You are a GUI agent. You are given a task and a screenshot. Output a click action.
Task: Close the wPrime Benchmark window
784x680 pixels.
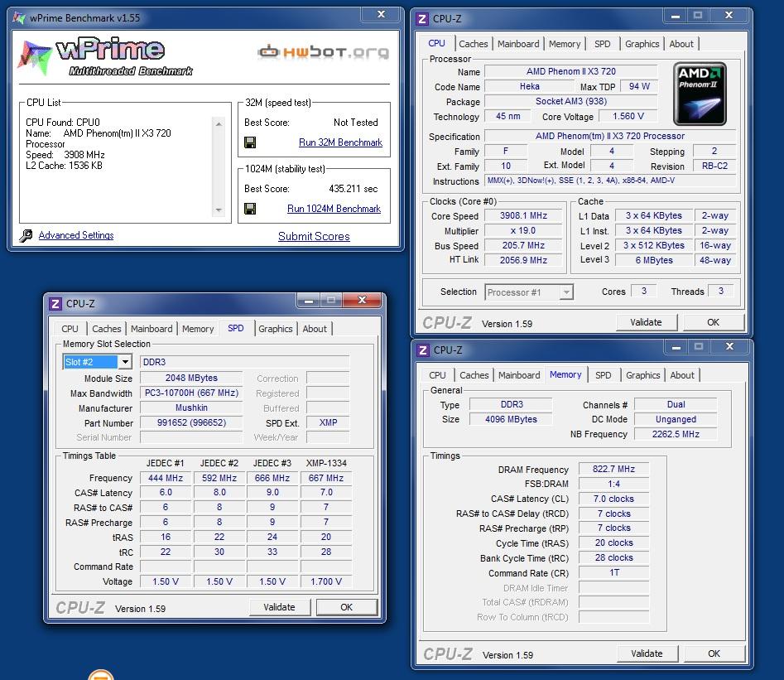382,15
